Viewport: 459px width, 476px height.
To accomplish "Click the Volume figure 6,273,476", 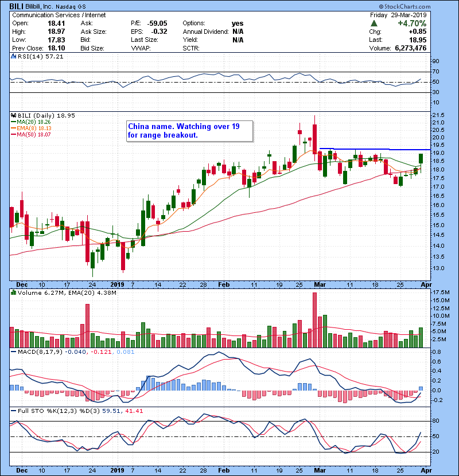I will coord(411,48).
